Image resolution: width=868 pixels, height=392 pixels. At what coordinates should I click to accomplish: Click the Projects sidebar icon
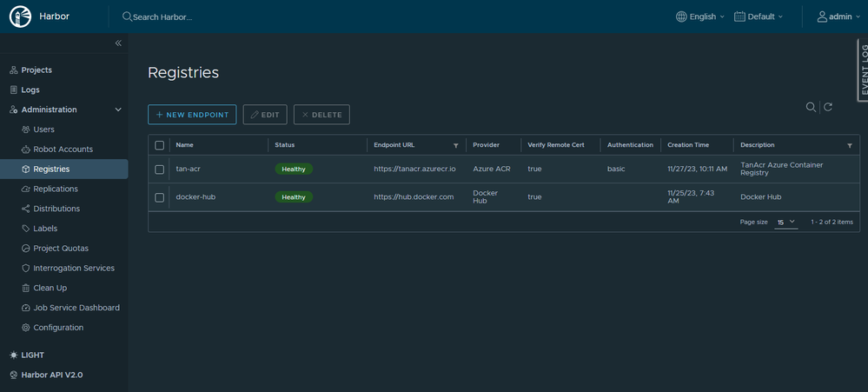point(14,70)
